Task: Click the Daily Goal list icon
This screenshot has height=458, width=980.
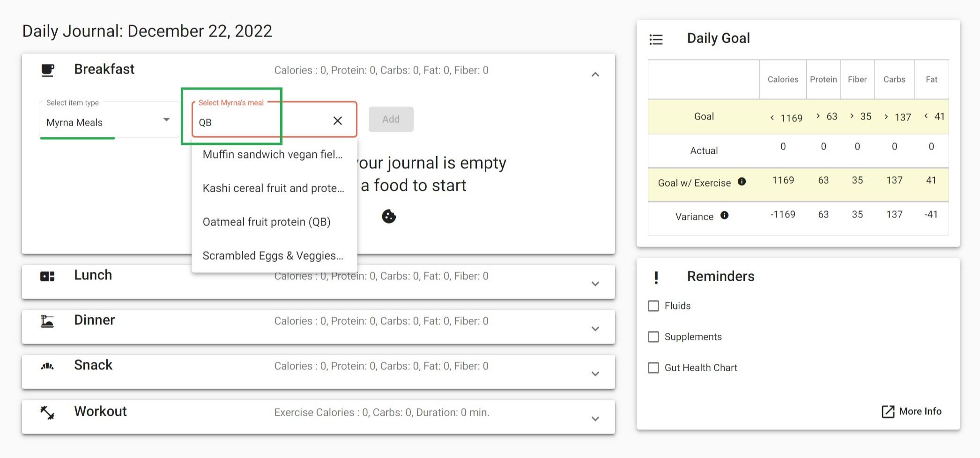Action: point(656,39)
